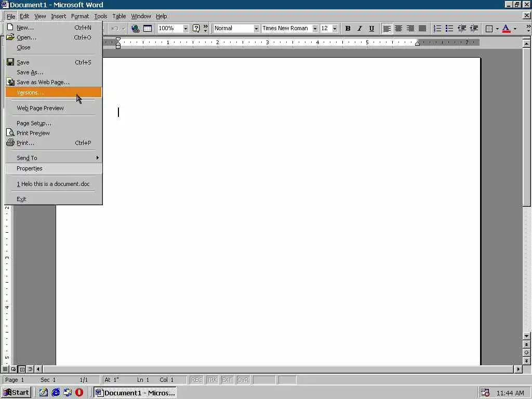This screenshot has height=399, width=532.
Task: Open the Edit menu
Action: [24, 16]
